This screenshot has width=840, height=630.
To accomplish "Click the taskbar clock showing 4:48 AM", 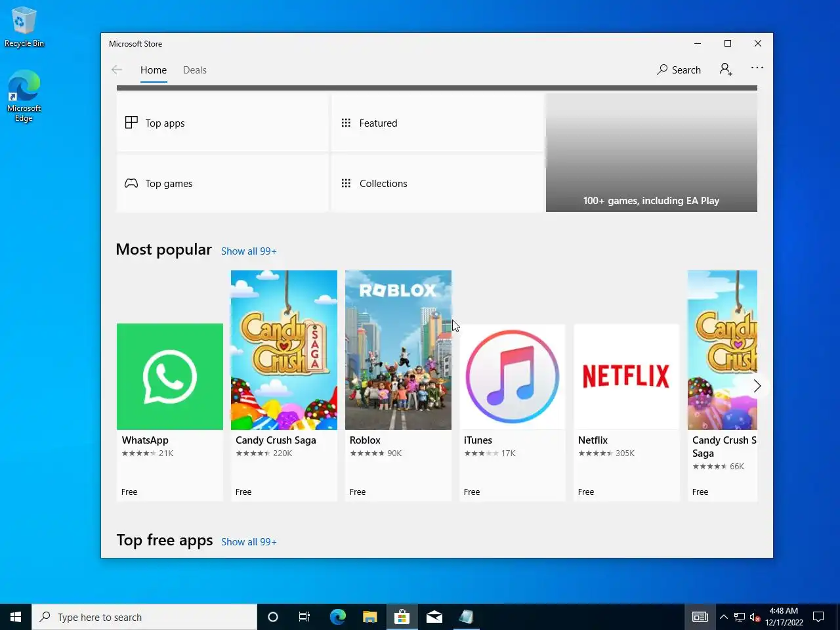I will tap(784, 617).
